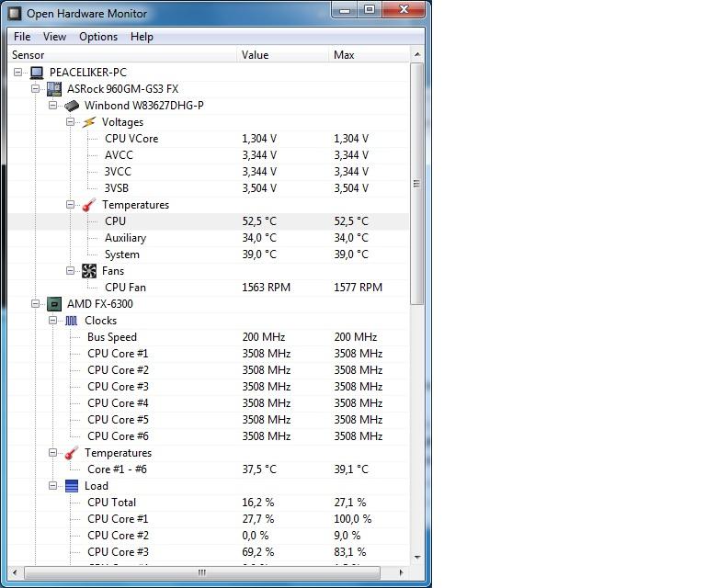
Task: Open the Options menu
Action: tap(98, 37)
